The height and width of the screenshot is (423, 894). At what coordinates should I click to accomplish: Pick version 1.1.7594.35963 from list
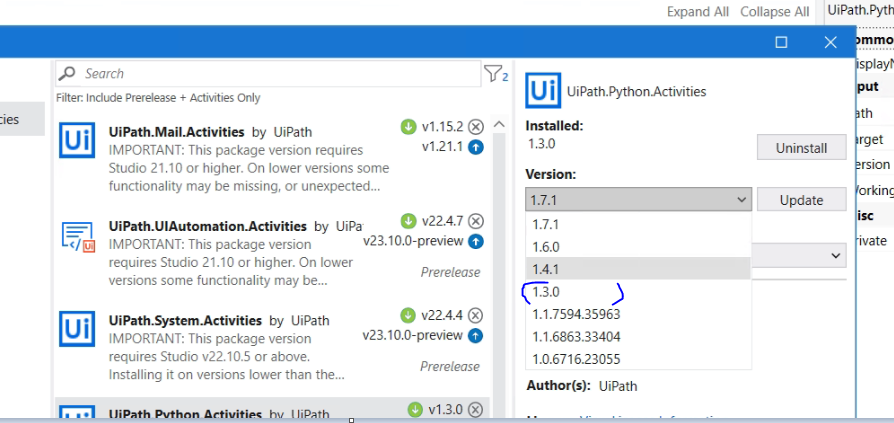[x=577, y=314]
